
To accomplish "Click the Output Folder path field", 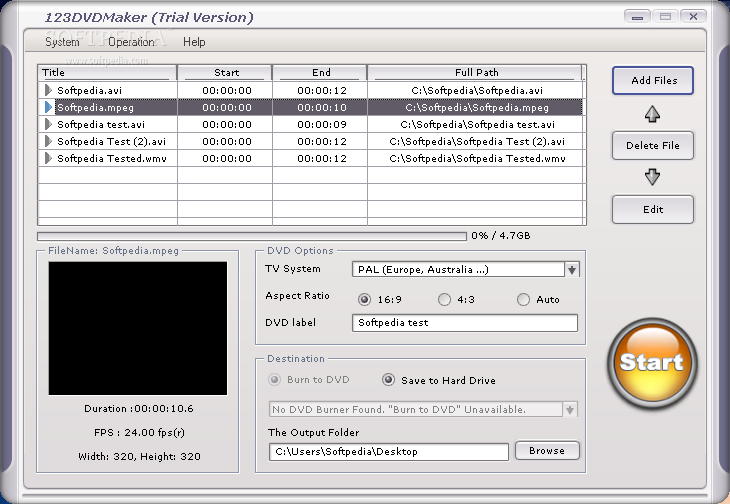I will pyautogui.click(x=389, y=451).
